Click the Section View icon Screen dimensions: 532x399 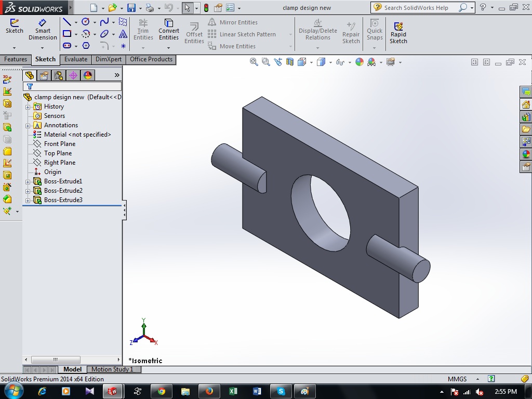[289, 62]
